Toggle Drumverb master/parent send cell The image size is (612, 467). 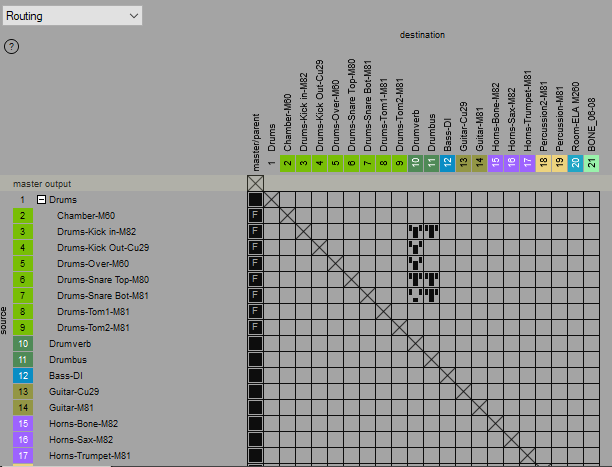[256, 344]
